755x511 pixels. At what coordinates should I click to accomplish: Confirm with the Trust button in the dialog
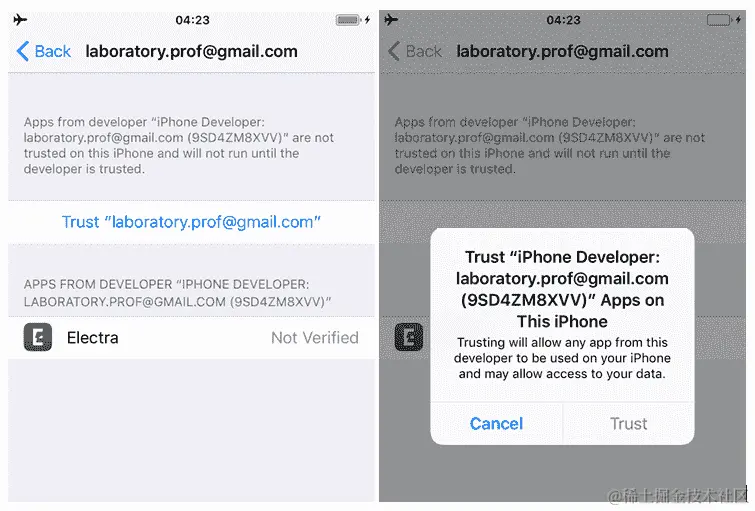[x=628, y=424]
